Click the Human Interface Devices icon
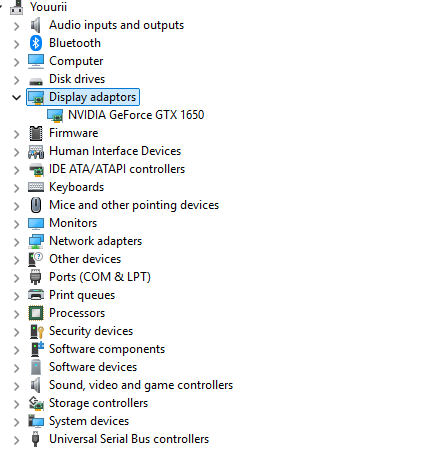440x450 pixels. pyautogui.click(x=36, y=152)
